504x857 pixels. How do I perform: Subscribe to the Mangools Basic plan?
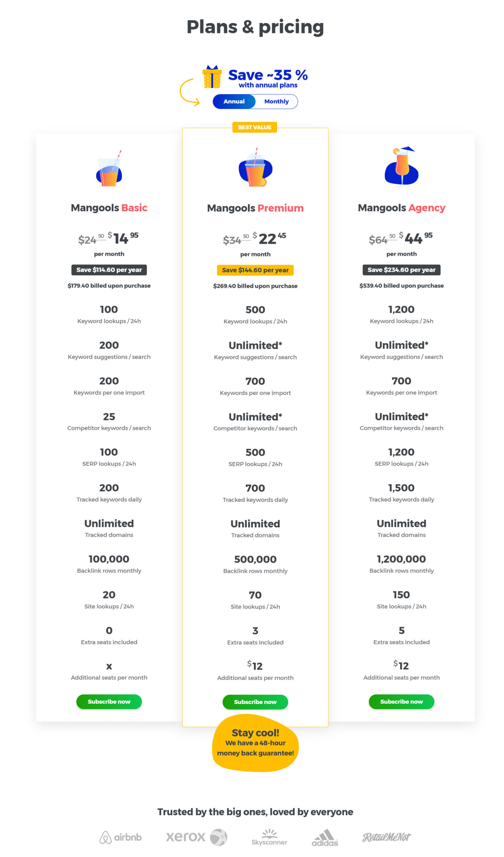[109, 702]
